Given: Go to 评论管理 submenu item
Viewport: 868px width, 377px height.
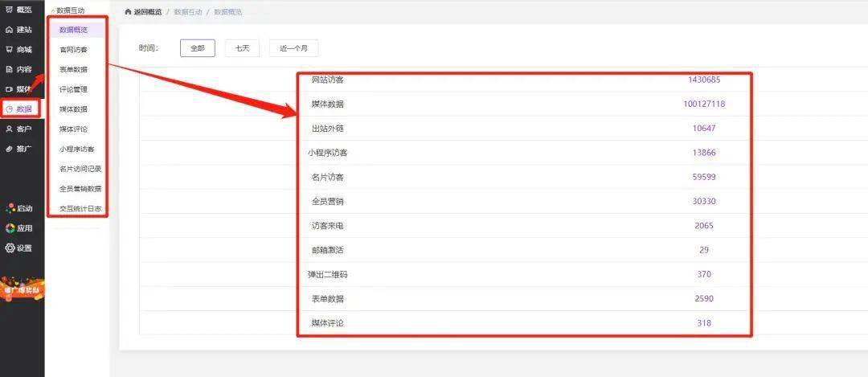Looking at the screenshot, I should pyautogui.click(x=74, y=89).
